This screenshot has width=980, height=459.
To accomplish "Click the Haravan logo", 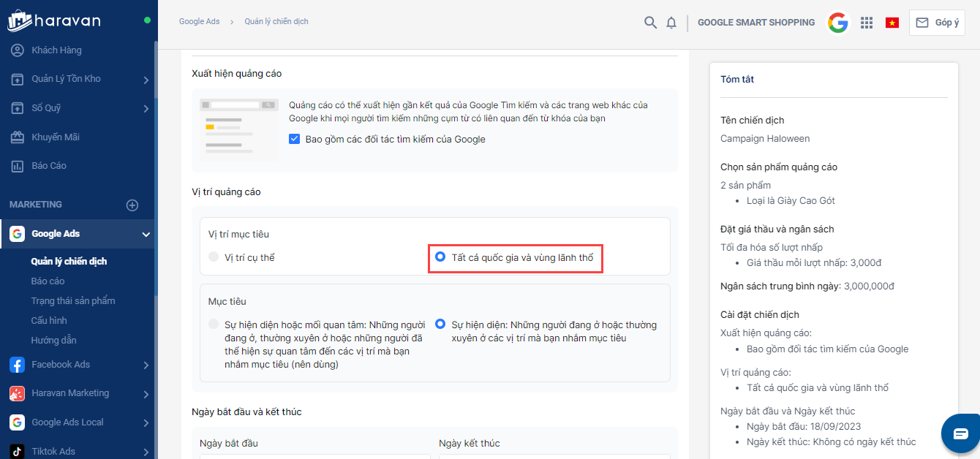I will pyautogui.click(x=54, y=20).
